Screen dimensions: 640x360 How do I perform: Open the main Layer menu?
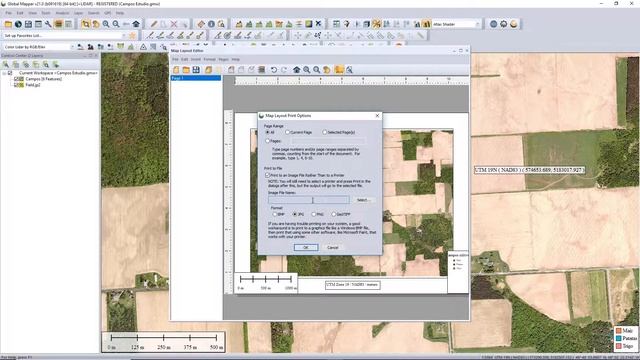(78, 13)
